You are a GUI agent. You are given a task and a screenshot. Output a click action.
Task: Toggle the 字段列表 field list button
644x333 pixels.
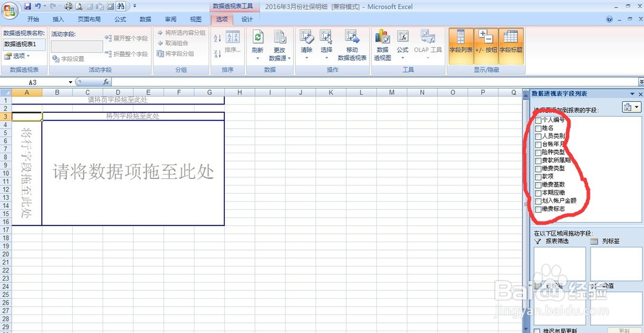click(461, 46)
